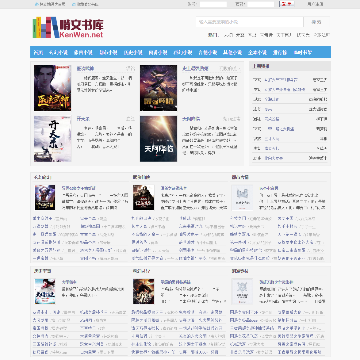Viewport: 360px width, 360px height.
Task: Click the username field in the top bar
Action: [x=213, y=4]
